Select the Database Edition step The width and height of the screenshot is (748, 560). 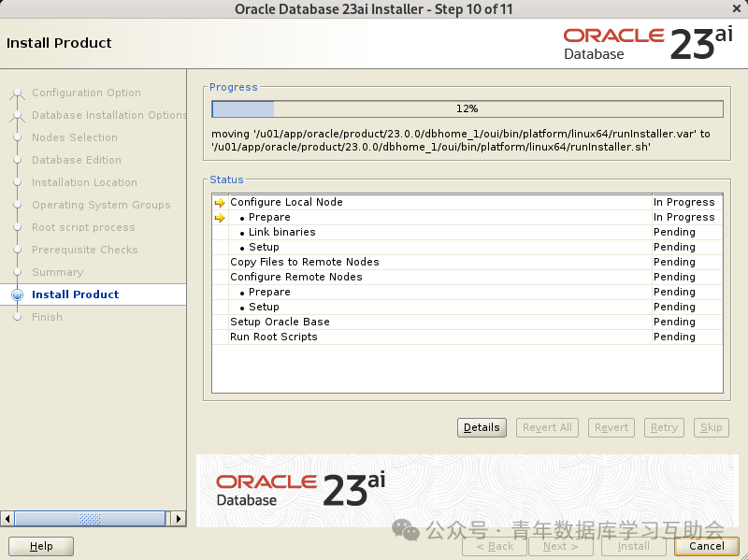tap(77, 160)
